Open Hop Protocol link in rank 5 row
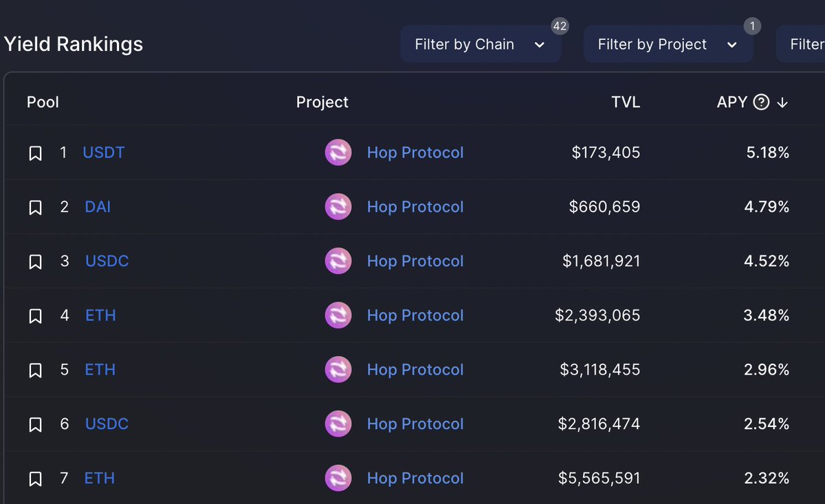 (x=415, y=370)
